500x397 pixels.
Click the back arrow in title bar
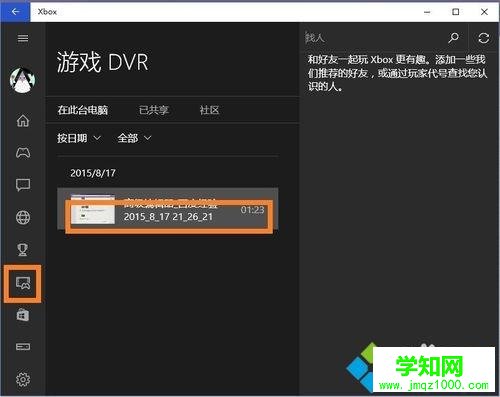[x=15, y=12]
